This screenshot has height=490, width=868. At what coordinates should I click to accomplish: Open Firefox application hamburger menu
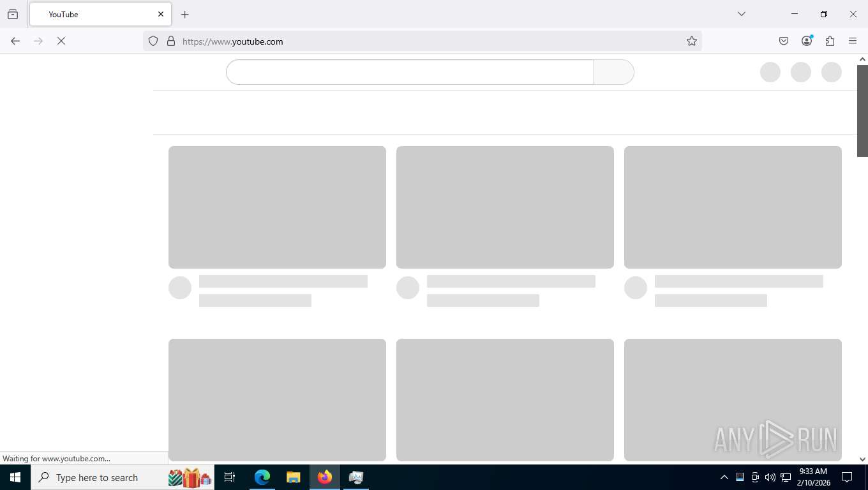[x=853, y=41]
